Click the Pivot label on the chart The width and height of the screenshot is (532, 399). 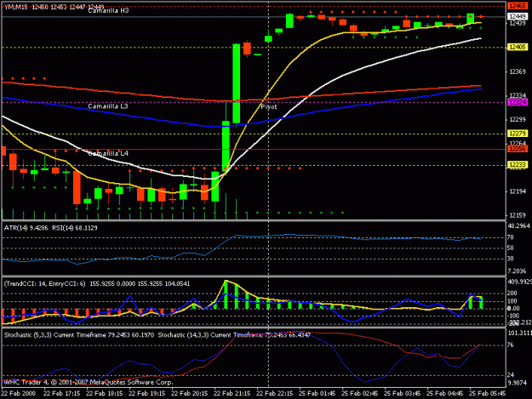[269, 107]
